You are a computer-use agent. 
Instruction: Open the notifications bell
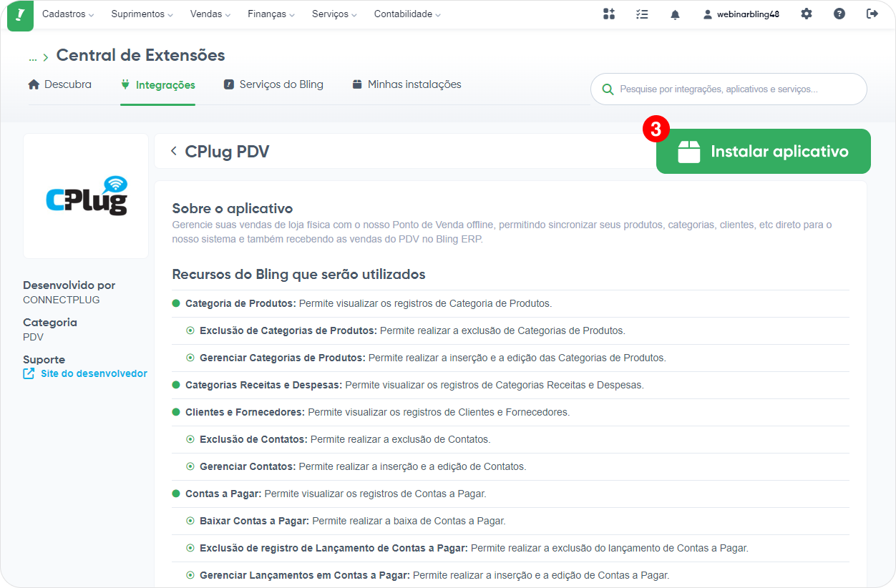pos(675,14)
